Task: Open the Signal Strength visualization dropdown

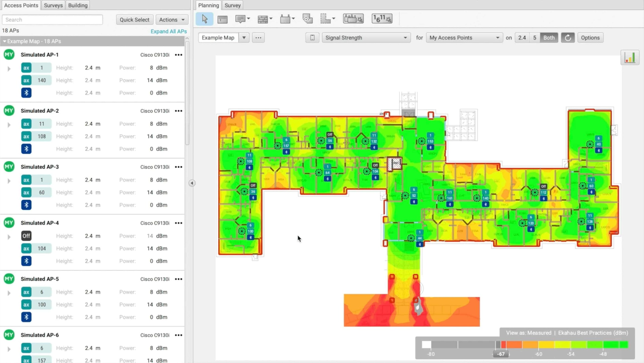Action: [x=366, y=37]
